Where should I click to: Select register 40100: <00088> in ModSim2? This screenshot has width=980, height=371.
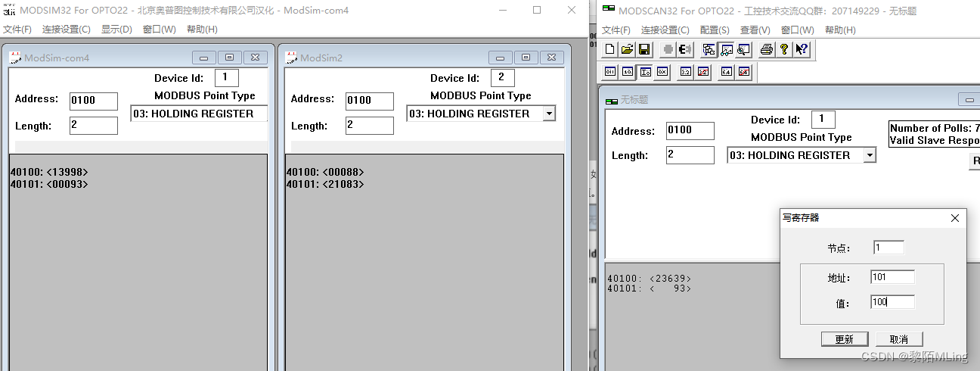325,173
